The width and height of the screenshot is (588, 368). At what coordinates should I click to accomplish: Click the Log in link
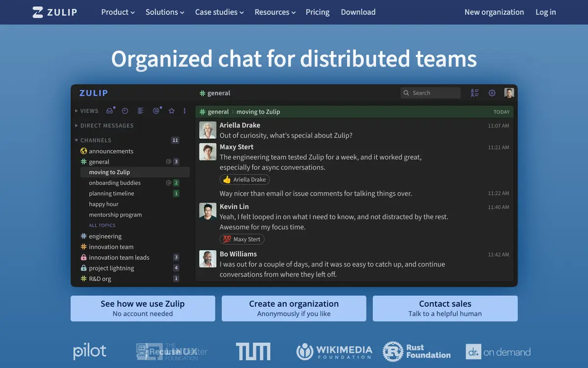point(545,12)
